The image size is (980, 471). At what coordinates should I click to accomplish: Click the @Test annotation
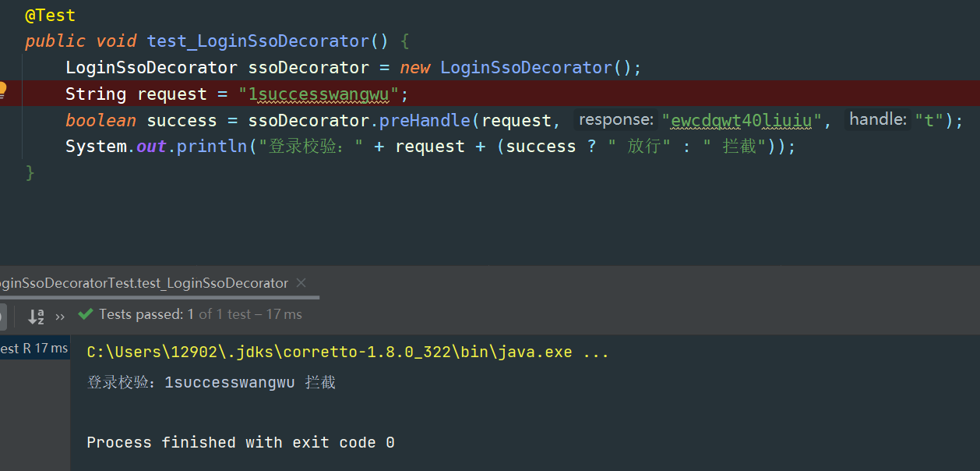pyautogui.click(x=50, y=15)
